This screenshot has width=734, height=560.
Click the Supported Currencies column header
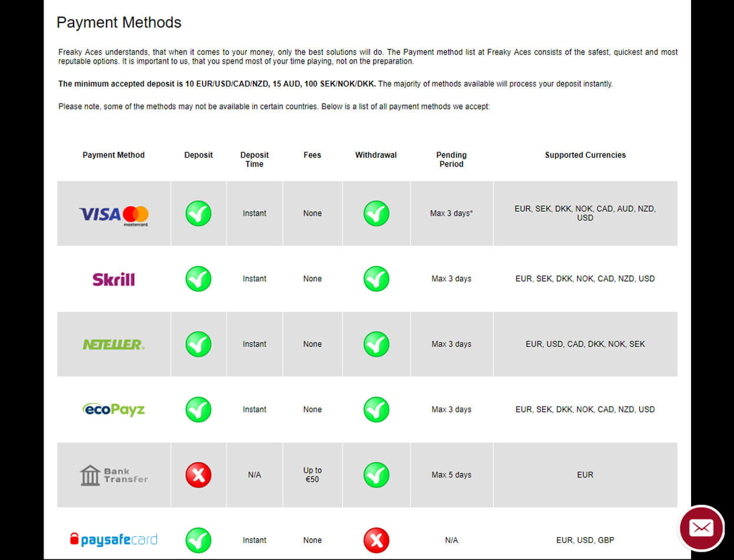[x=585, y=155]
